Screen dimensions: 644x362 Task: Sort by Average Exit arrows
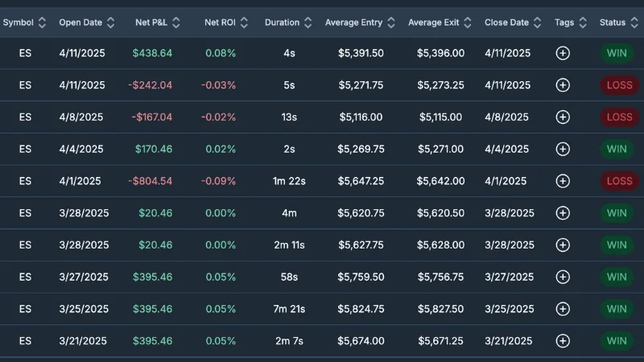pos(468,23)
